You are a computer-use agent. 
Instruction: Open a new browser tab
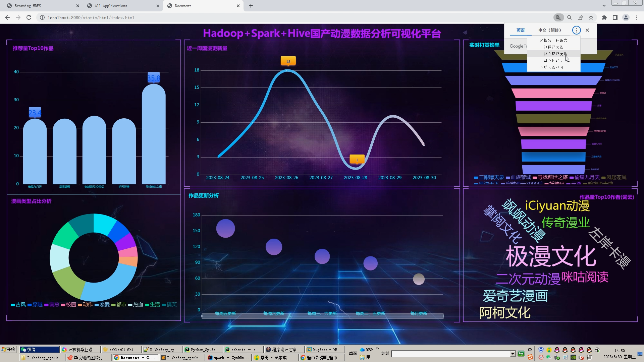251,6
